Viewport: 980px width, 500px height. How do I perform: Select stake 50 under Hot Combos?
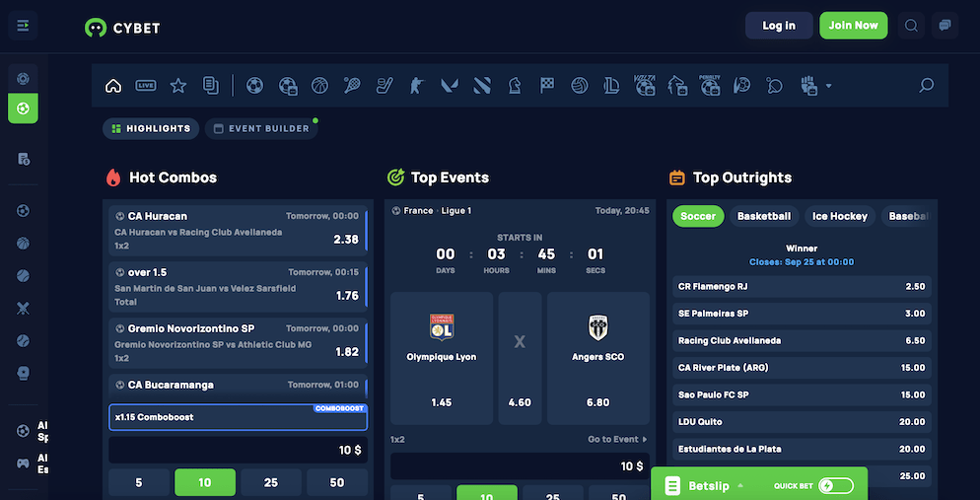tap(337, 482)
